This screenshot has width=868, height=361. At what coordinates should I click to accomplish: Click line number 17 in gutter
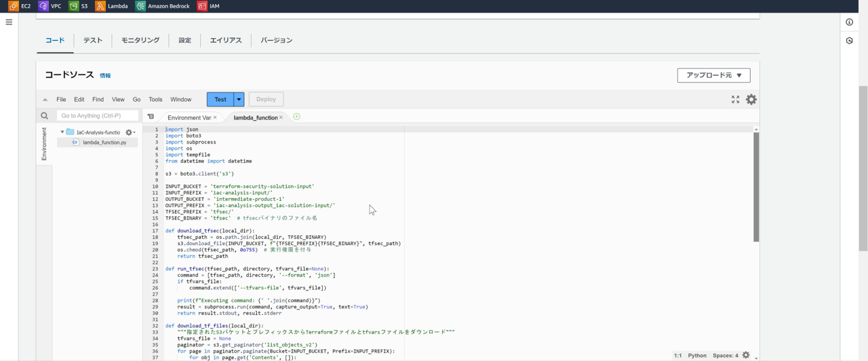[x=155, y=231]
